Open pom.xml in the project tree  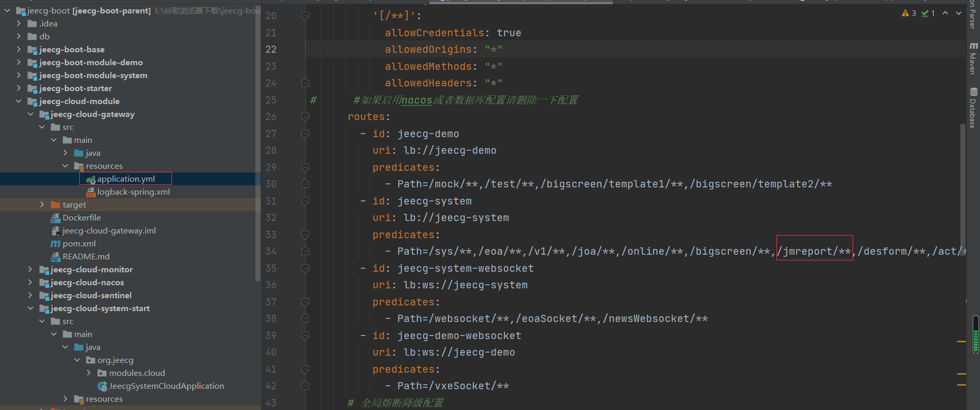(x=79, y=243)
